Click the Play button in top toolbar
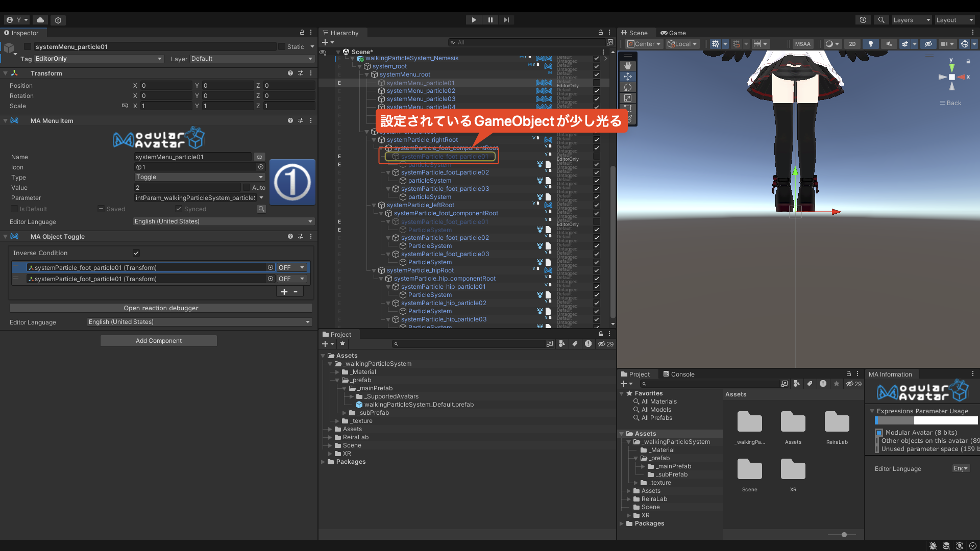Viewport: 980px width, 551px height. pos(474,20)
